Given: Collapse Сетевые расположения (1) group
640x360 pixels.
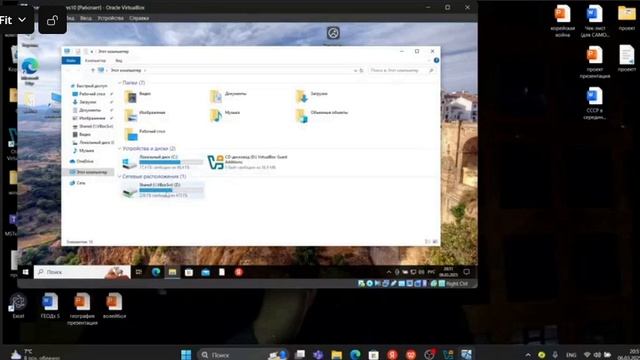Looking at the screenshot, I should click(x=120, y=176).
